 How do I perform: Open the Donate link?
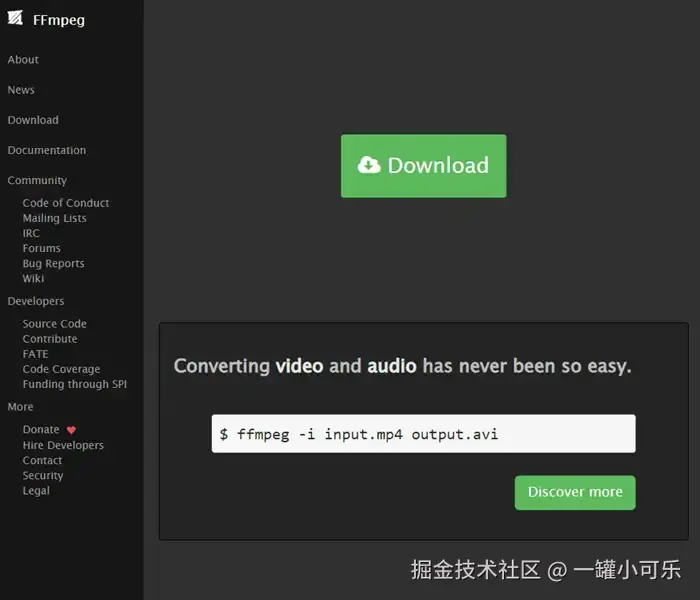tap(41, 429)
